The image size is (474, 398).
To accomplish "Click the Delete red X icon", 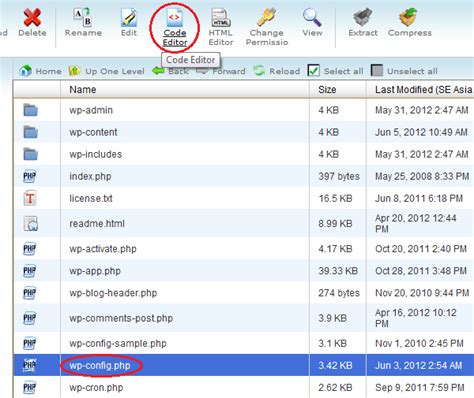I will [x=32, y=17].
